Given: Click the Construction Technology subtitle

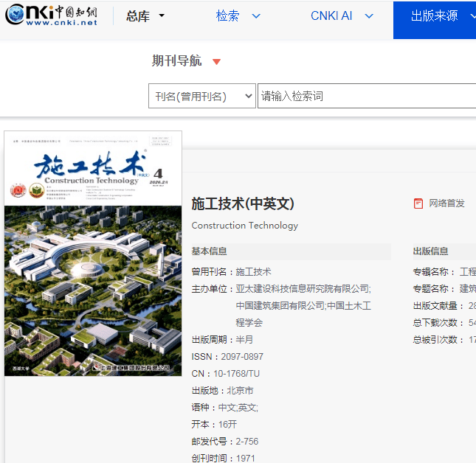Looking at the screenshot, I should coord(245,226).
